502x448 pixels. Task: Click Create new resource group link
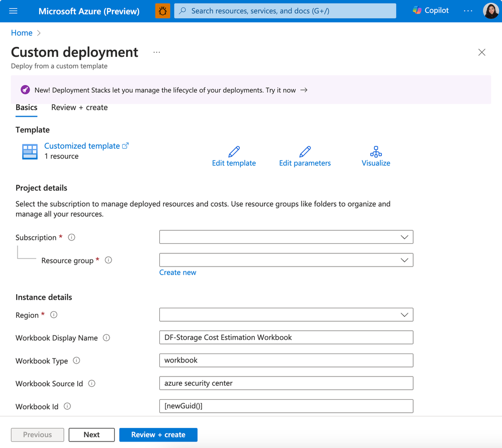point(178,273)
